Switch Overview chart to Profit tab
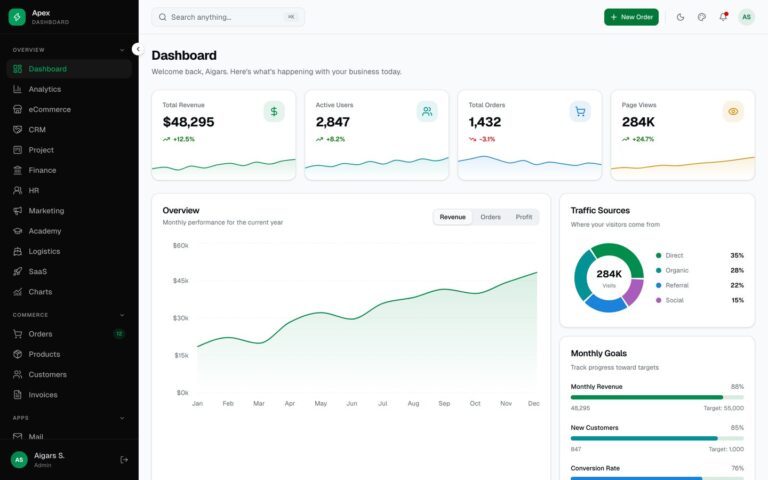Screen dimensions: 768x480 coord(524,217)
